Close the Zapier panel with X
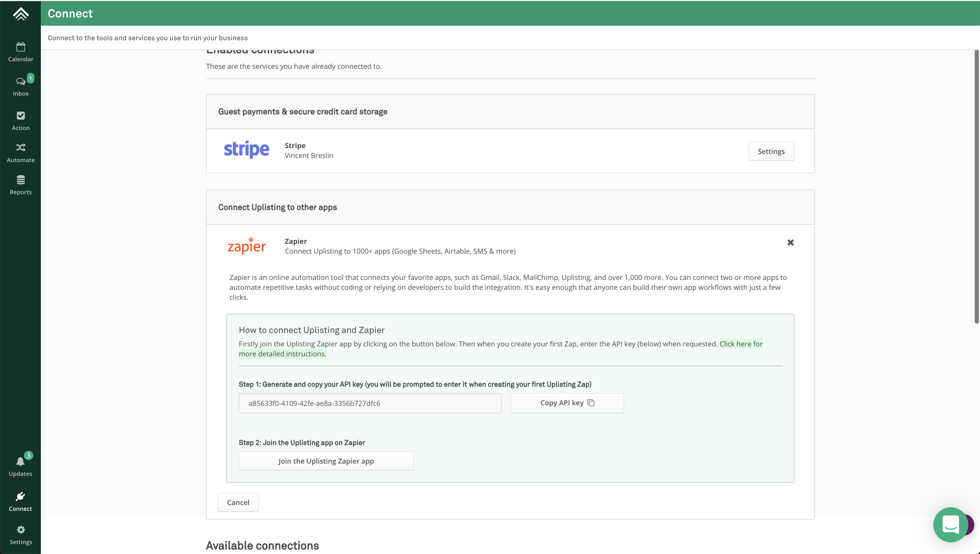980x554 pixels. (790, 242)
